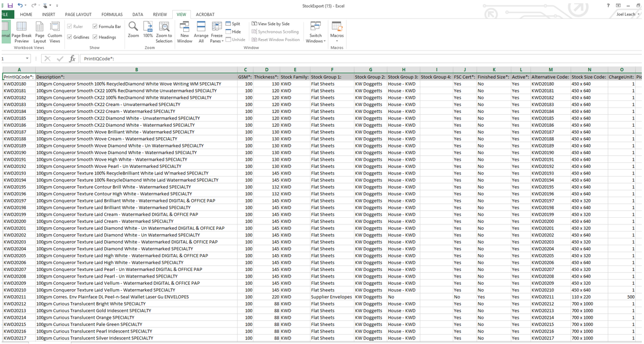Select column N header
This screenshot has width=644, height=344.
[x=589, y=70]
